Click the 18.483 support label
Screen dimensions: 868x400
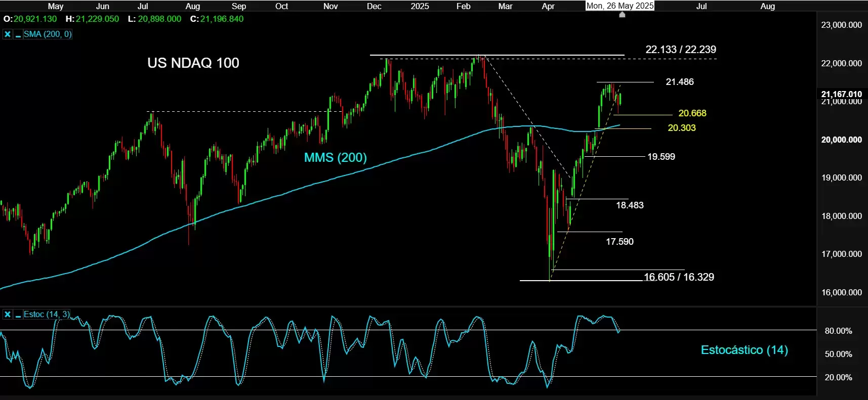tap(630, 205)
